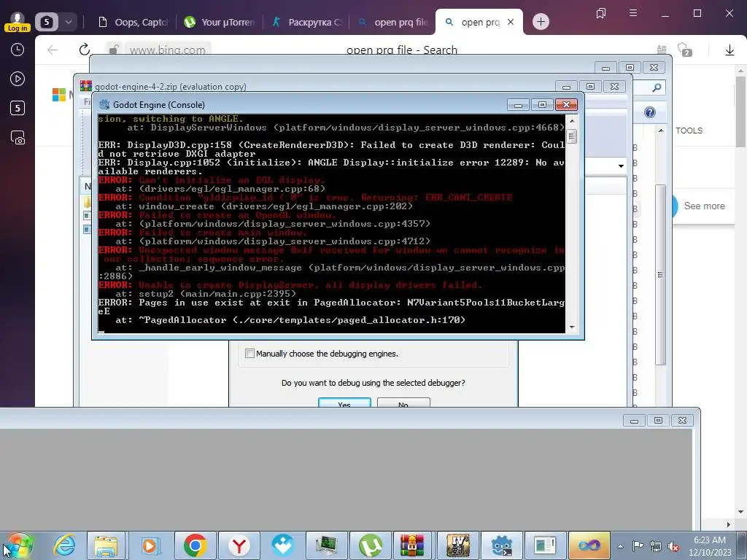The width and height of the screenshot is (747, 560).
Task: Click the TOOLS label on Bing page
Action: tap(689, 131)
